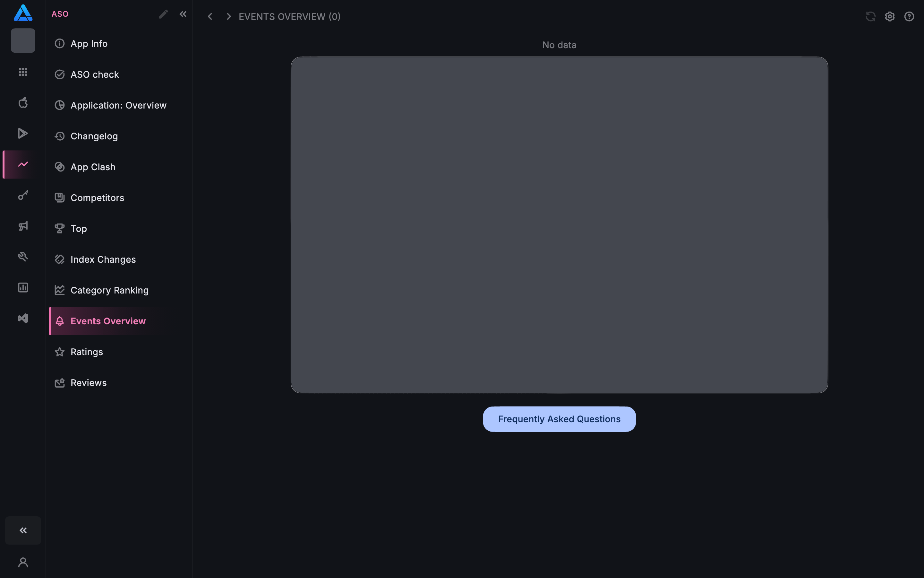Open the wrench tools icon
Image resolution: width=924 pixels, height=578 pixels.
tap(23, 257)
